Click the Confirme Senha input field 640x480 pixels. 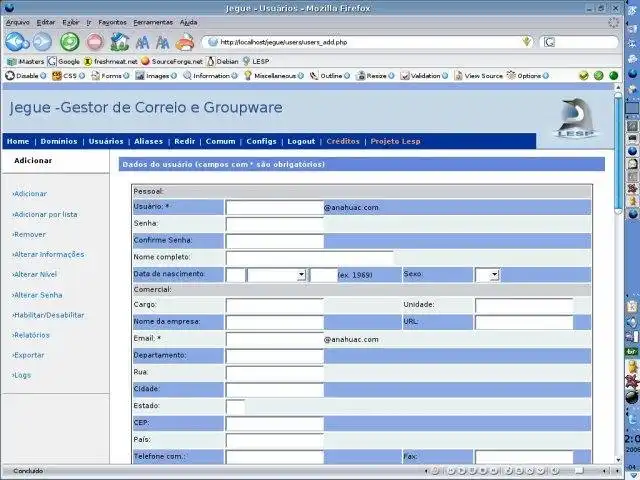pyautogui.click(x=275, y=241)
